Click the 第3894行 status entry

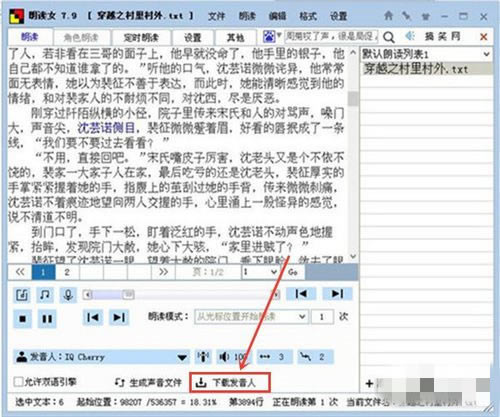pyautogui.click(x=246, y=402)
